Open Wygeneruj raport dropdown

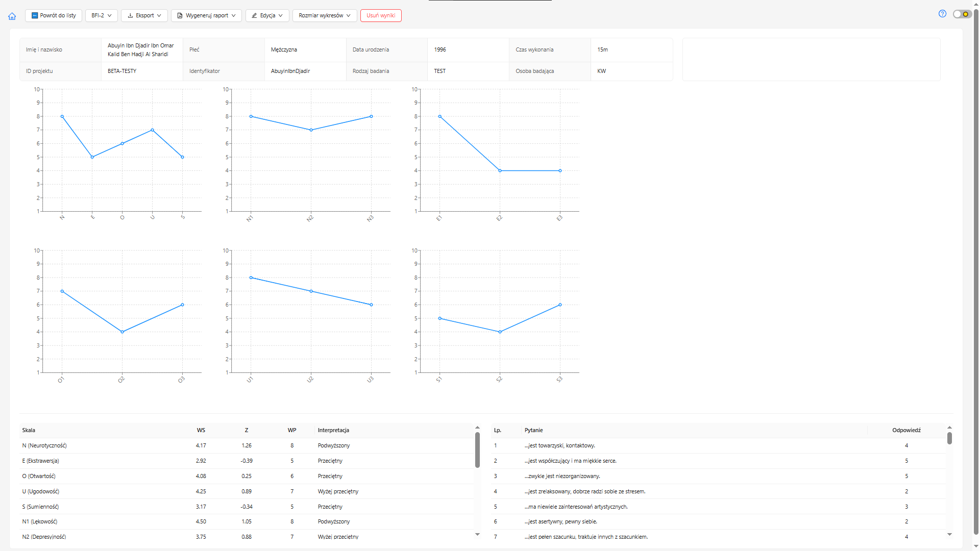point(206,15)
